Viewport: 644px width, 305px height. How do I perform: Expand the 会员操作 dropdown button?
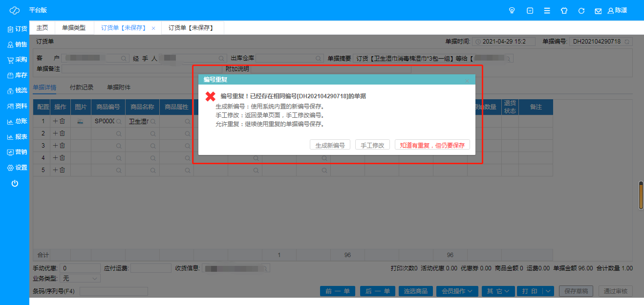(x=457, y=291)
